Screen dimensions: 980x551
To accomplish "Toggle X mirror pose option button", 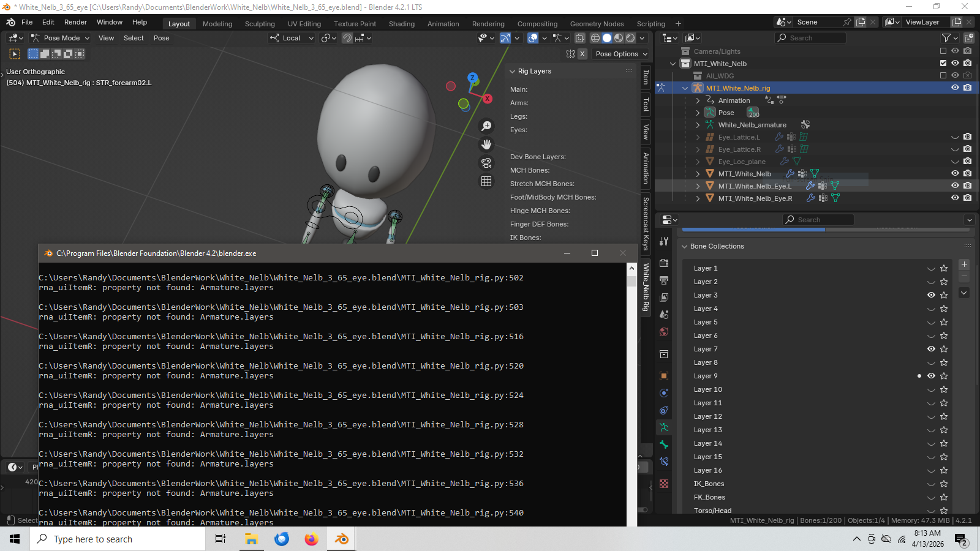I will point(582,54).
